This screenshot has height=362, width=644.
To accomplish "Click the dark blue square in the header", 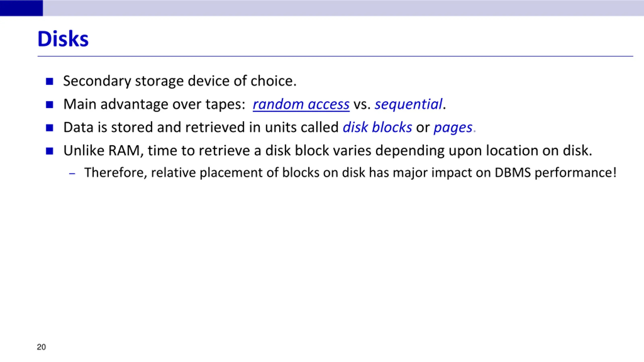I will pyautogui.click(x=21, y=8).
